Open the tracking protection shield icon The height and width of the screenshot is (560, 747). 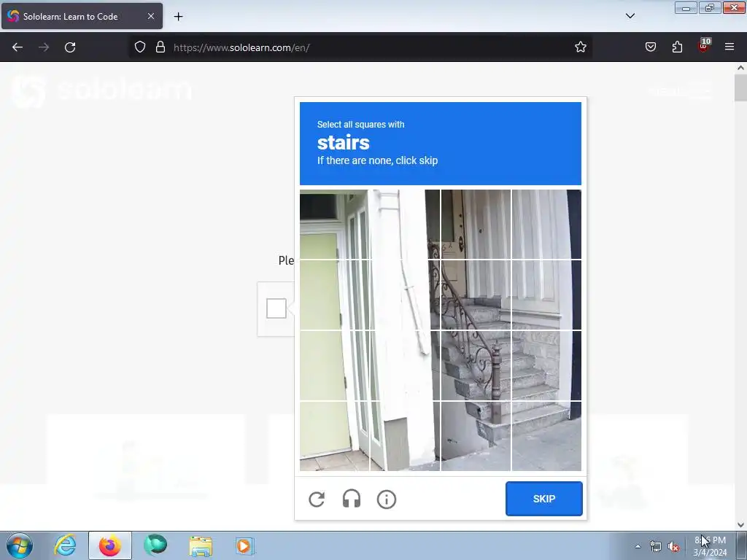tap(139, 47)
